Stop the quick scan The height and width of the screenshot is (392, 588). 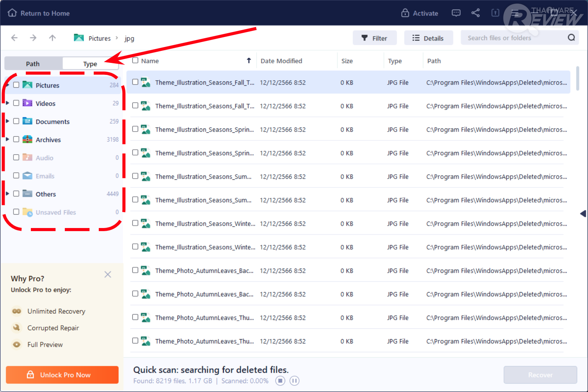point(280,381)
